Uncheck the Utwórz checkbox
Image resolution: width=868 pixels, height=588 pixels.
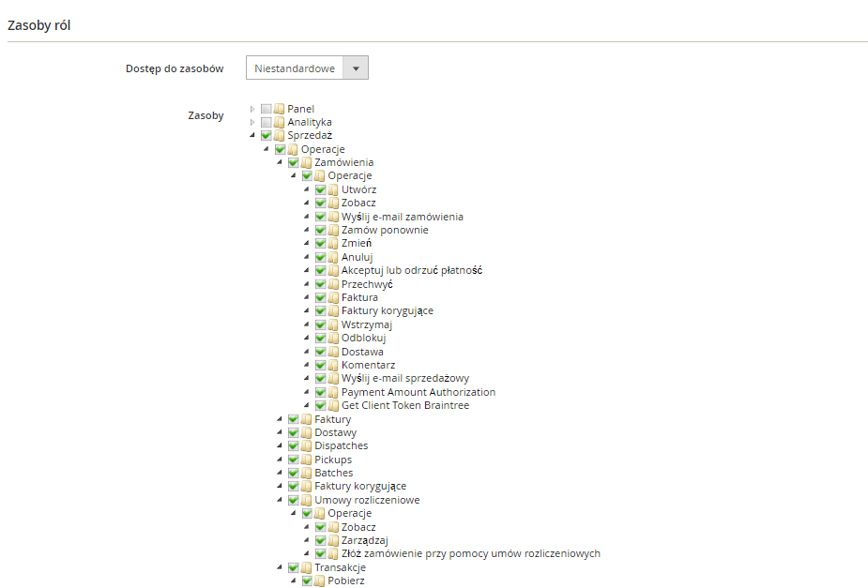click(321, 189)
